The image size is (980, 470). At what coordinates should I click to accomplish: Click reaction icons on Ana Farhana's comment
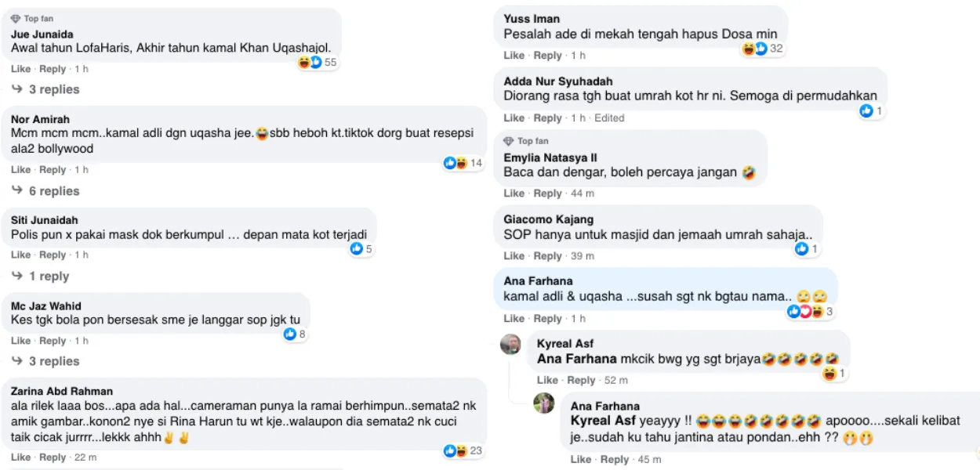point(805,312)
